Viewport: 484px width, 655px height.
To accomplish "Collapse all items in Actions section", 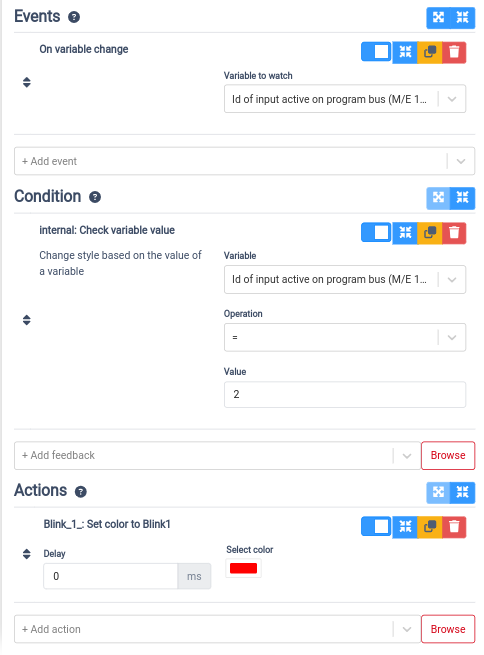I will click(x=463, y=493).
